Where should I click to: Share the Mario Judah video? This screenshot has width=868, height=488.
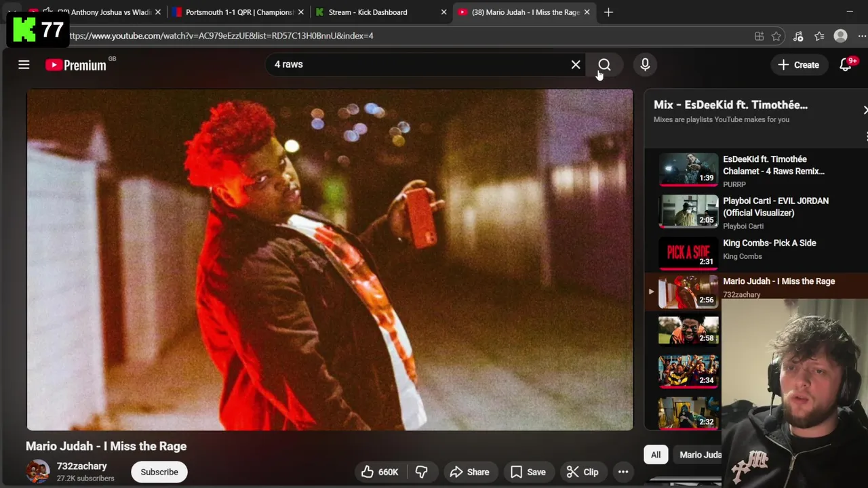(469, 472)
